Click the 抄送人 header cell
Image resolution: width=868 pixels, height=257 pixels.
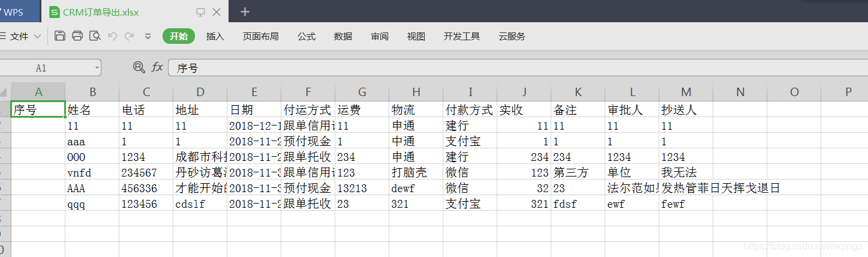[x=686, y=110]
